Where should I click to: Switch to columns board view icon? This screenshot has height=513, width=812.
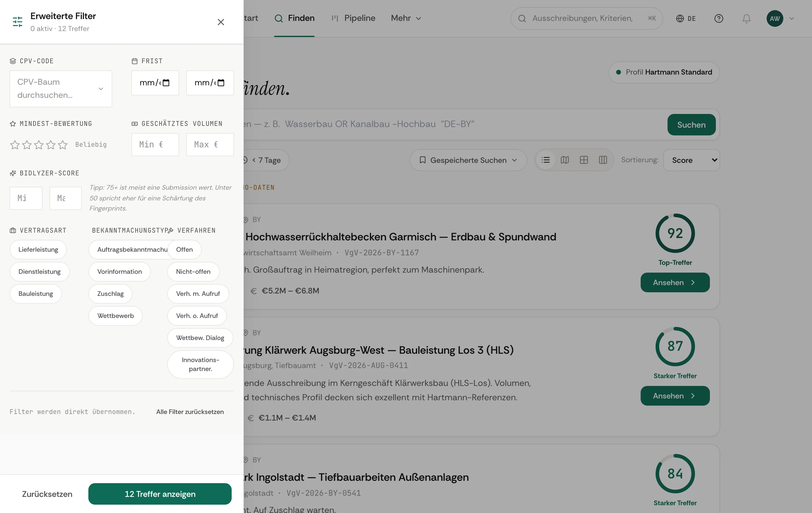[x=603, y=160]
